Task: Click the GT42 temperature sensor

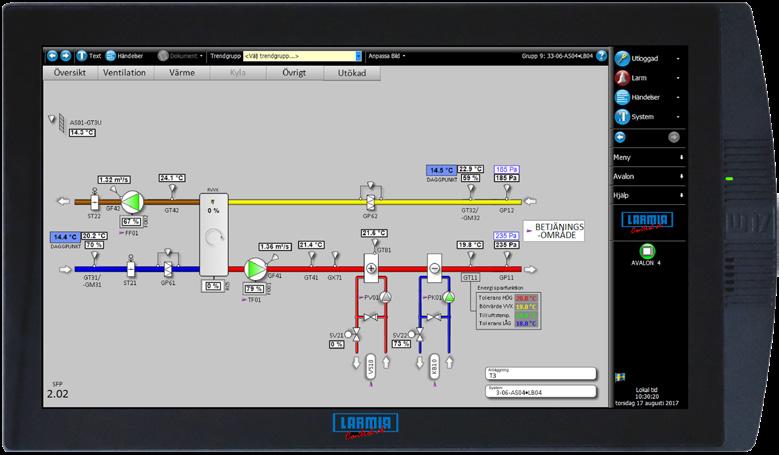Action: point(172,191)
